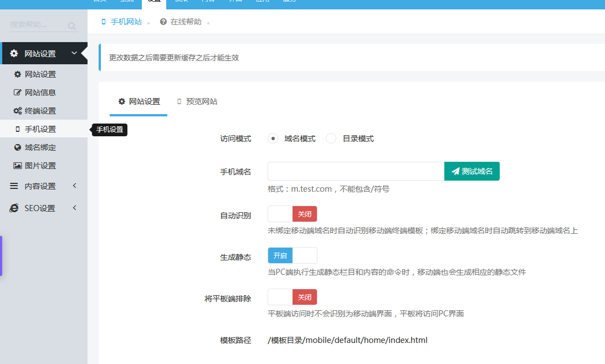Viewport: 605px width, 364px height.
Task: Select the 域名模式 radio button
Action: tap(273, 139)
